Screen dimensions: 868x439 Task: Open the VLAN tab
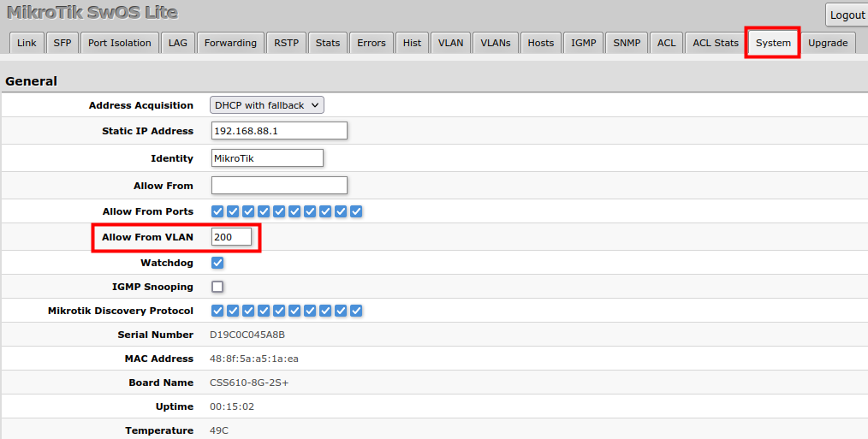click(x=450, y=43)
